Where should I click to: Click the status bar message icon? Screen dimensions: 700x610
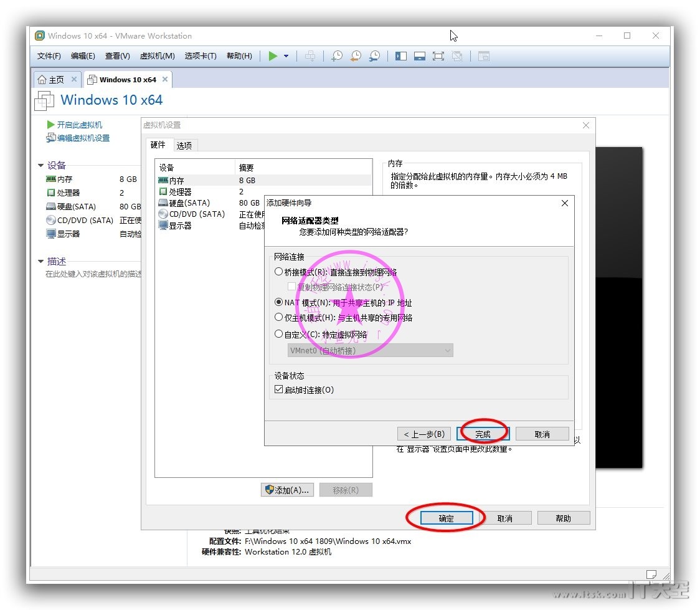coord(651,574)
